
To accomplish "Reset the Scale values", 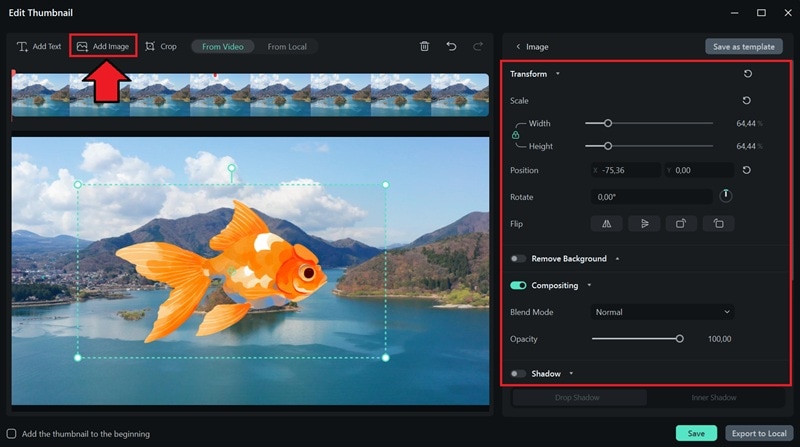I will (746, 101).
